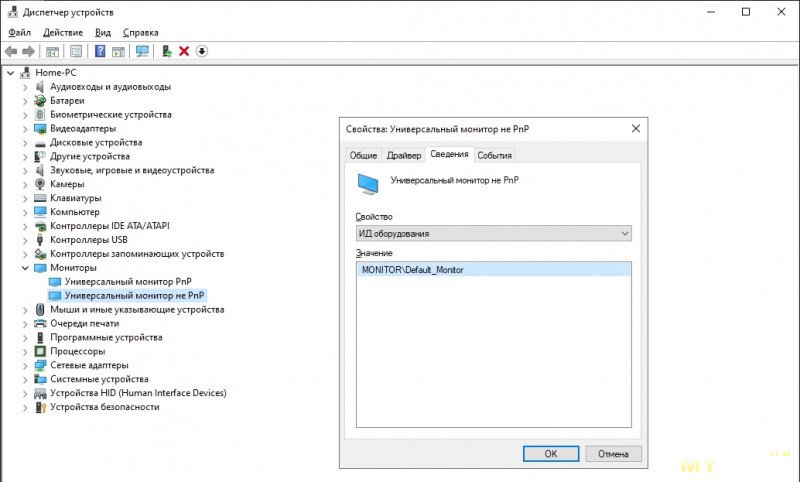The image size is (800, 482).
Task: Select Универсальный монитор PnP tree item
Action: tap(128, 282)
